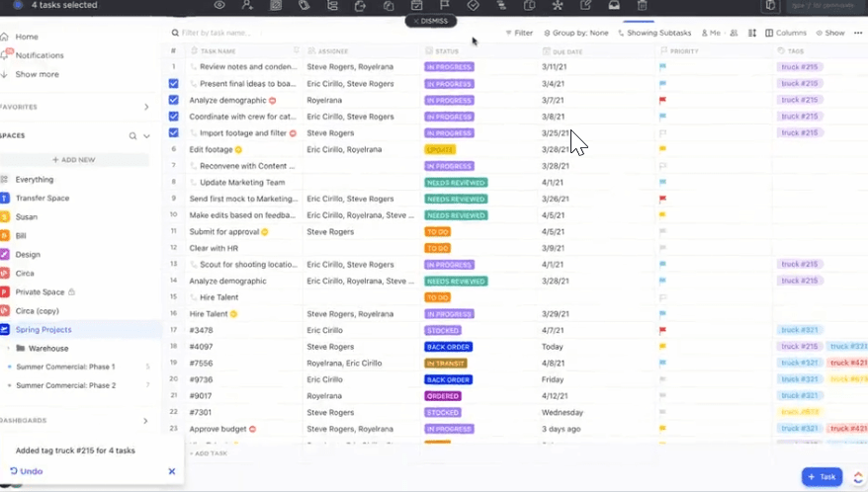868x492 pixels.
Task: Expand Dashboards section chevron
Action: tap(145, 421)
